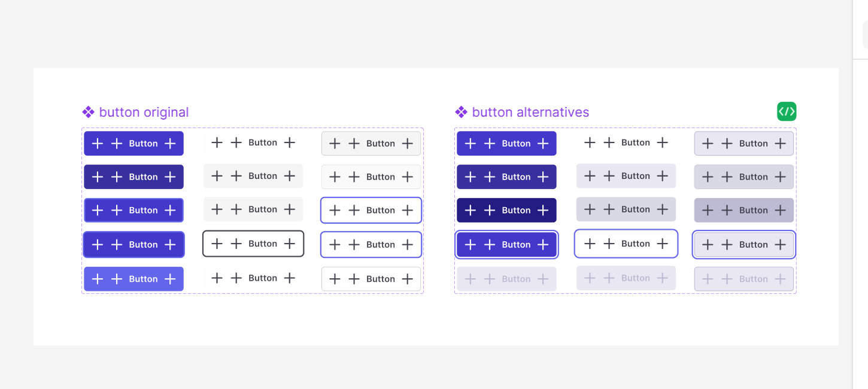
Task: Select the lightest blue filled Button in original
Action: click(x=133, y=279)
